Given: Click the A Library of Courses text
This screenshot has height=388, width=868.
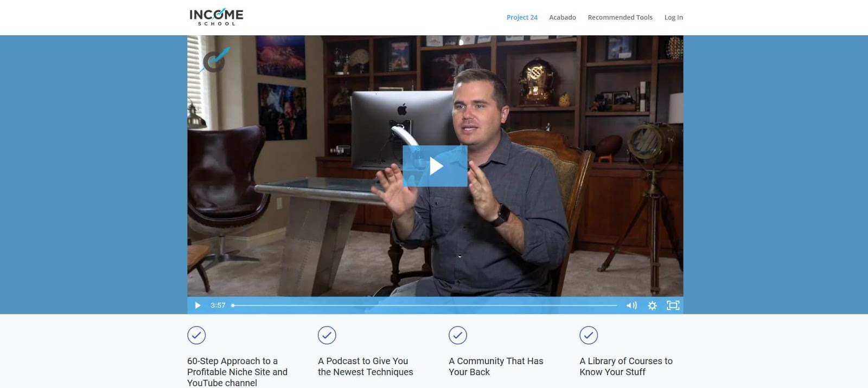Looking at the screenshot, I should [x=626, y=366].
